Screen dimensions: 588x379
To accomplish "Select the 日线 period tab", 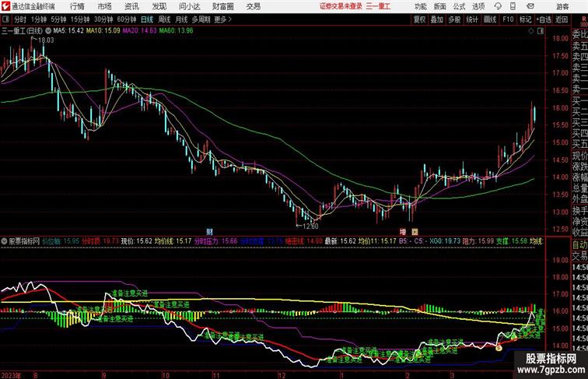I will [147, 19].
